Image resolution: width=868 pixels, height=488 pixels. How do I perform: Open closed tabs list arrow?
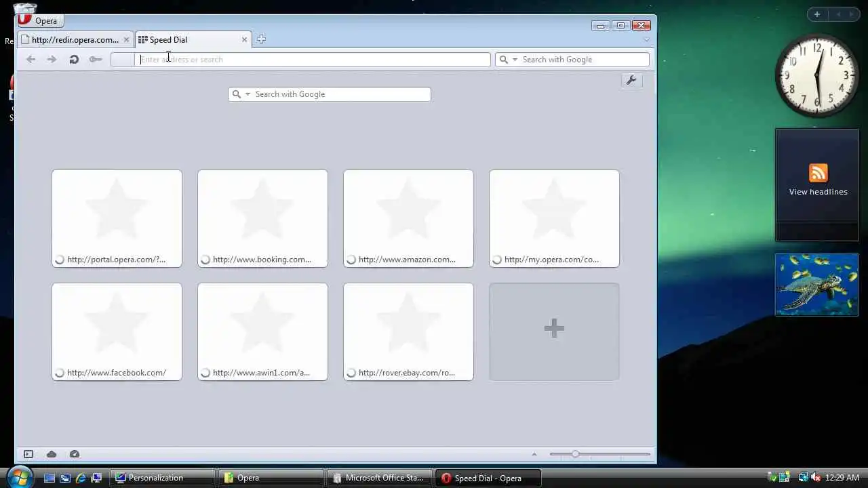tap(646, 39)
